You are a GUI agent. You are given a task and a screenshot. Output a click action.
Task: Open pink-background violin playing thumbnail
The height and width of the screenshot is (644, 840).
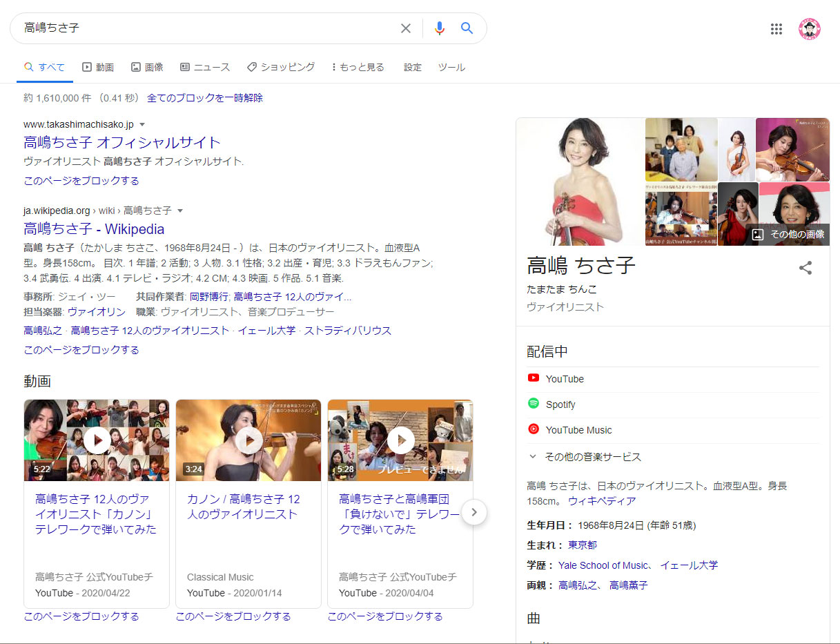point(792,150)
